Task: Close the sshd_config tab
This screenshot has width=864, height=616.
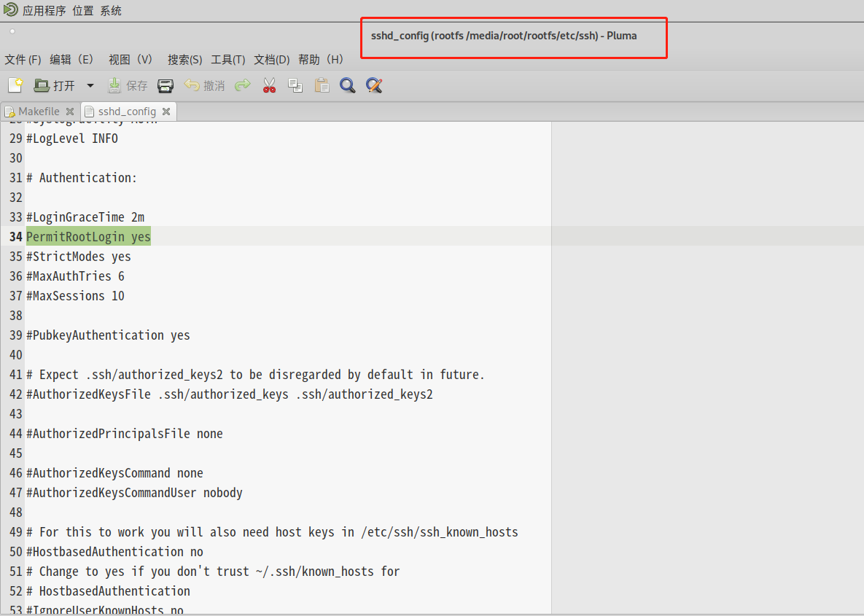Action: coord(166,112)
